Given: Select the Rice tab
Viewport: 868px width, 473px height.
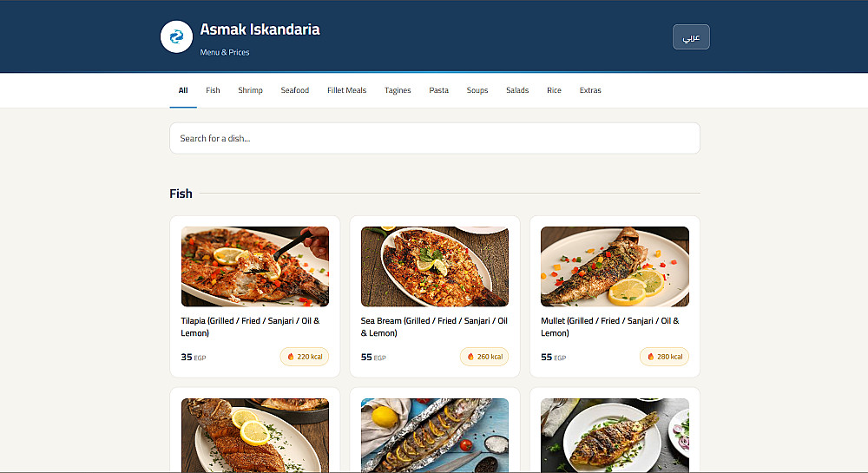Looking at the screenshot, I should tap(554, 90).
